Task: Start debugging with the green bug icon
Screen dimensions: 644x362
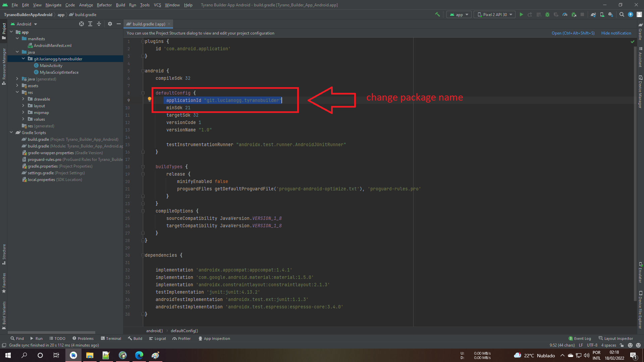Action: (547, 14)
